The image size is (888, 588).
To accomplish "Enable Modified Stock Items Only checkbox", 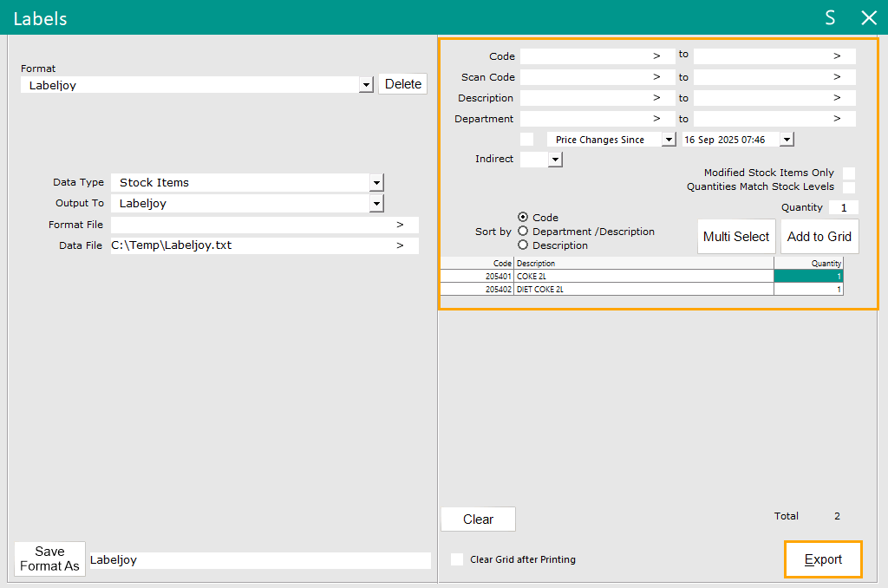I will pyautogui.click(x=849, y=173).
